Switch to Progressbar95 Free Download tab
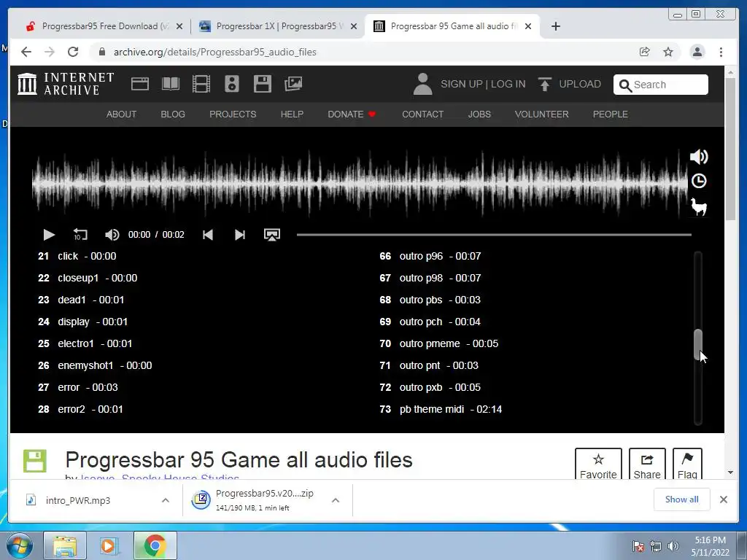The height and width of the screenshot is (560, 747). [x=105, y=26]
